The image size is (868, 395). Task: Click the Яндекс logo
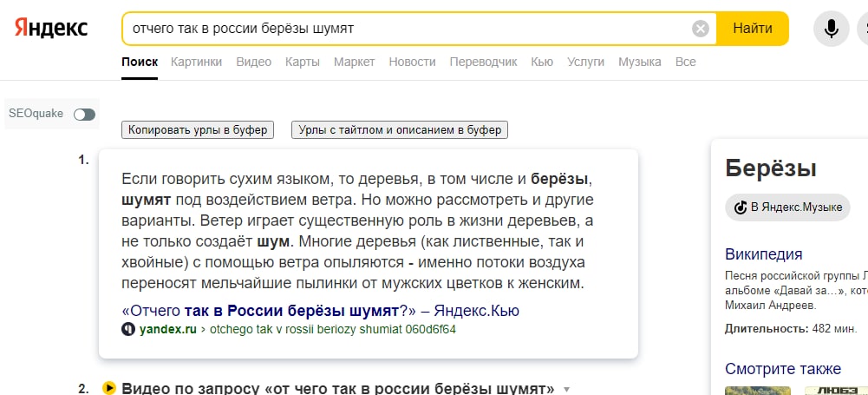tap(51, 28)
